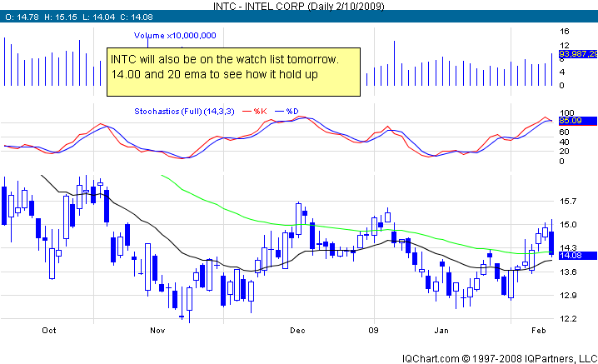Click the Feb month label
The image size is (598, 364).
click(x=539, y=331)
